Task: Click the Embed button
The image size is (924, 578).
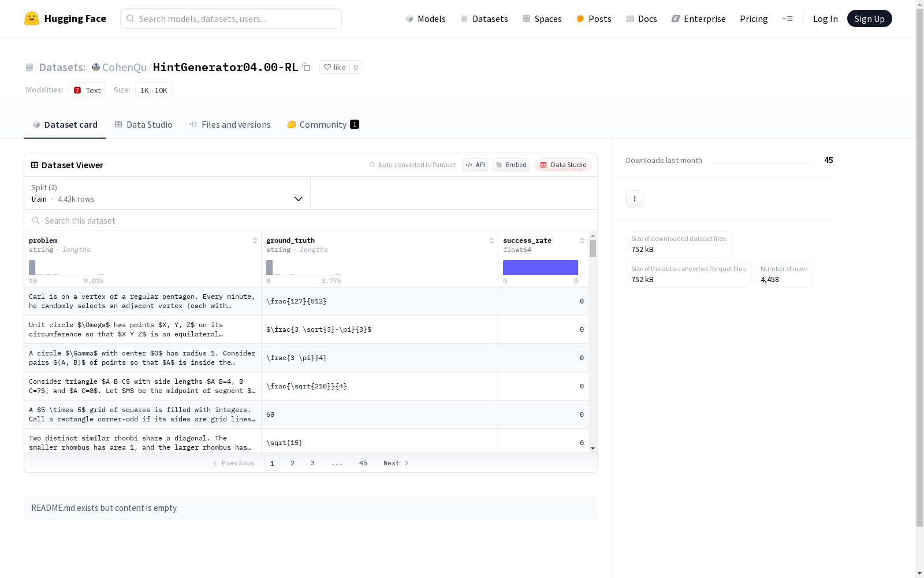Action: (x=511, y=165)
